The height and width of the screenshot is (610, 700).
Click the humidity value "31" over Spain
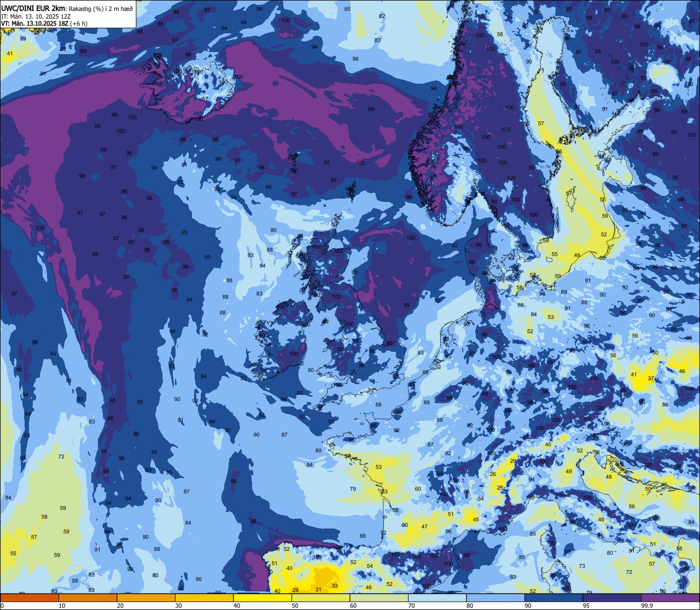[x=318, y=589]
